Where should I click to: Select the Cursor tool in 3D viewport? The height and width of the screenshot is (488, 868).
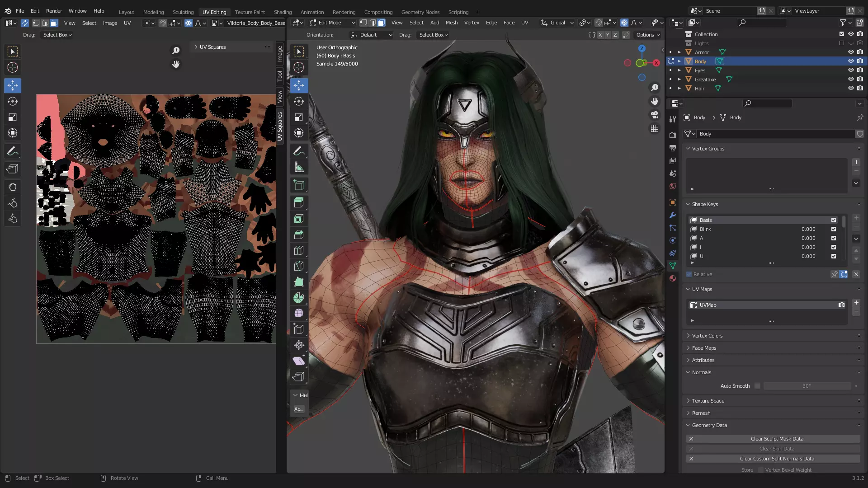299,68
